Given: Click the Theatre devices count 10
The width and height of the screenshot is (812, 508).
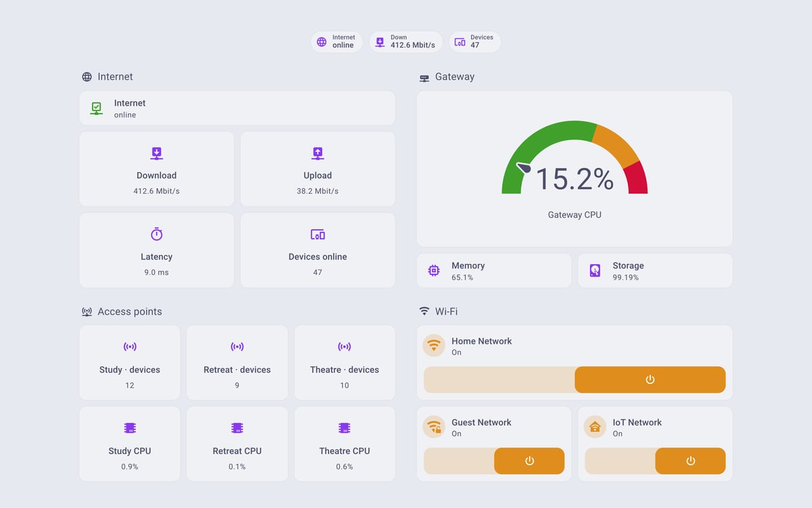Looking at the screenshot, I should coord(344,385).
